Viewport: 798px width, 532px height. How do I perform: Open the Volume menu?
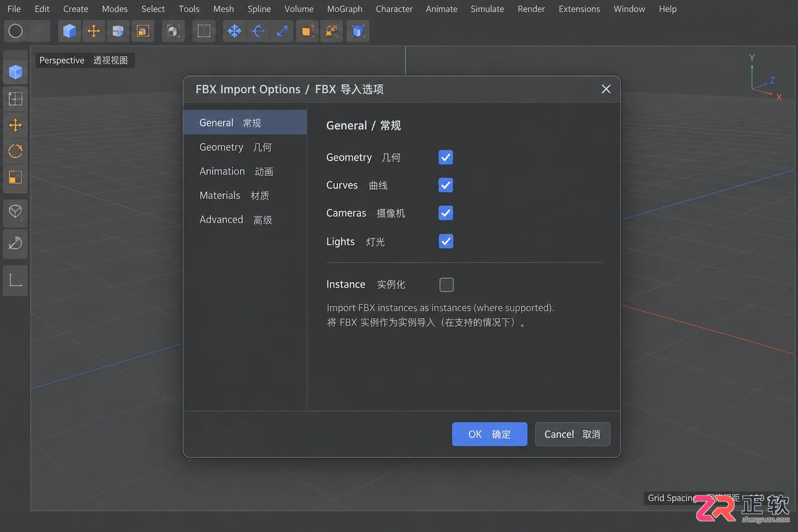pos(299,9)
